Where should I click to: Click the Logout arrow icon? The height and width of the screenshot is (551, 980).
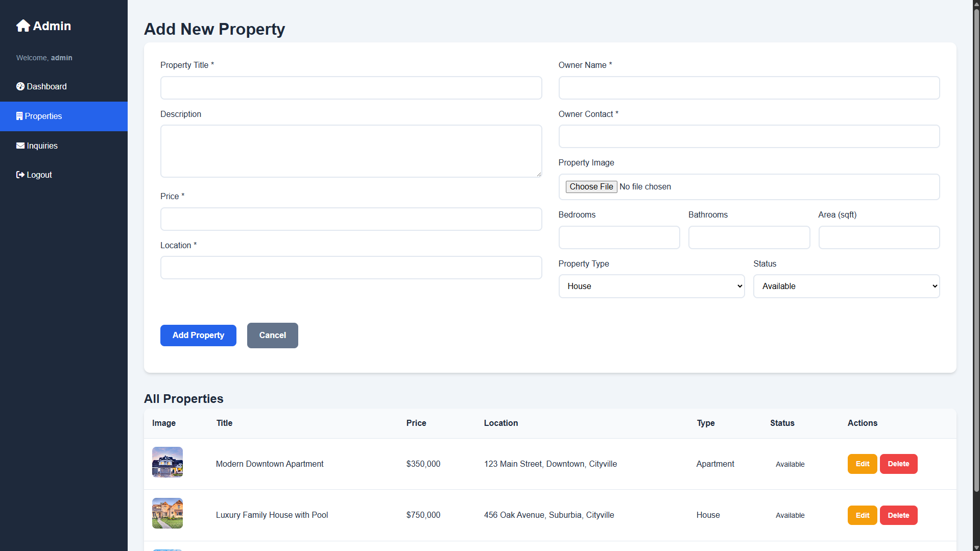pos(20,175)
